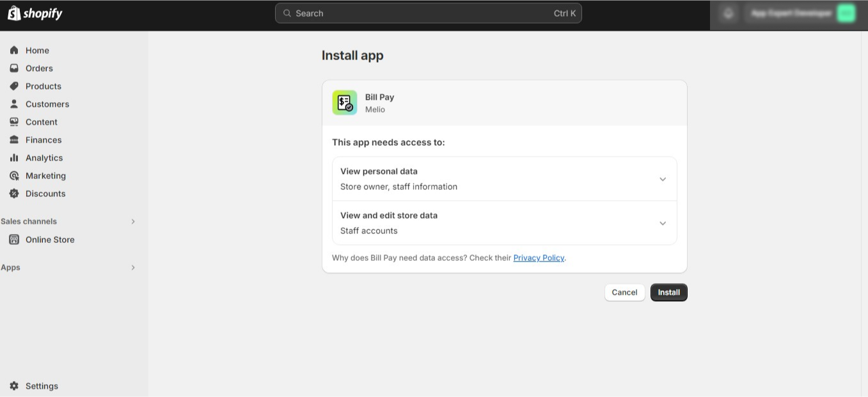Expand the Apps section arrow
The image size is (868, 397).
click(133, 267)
